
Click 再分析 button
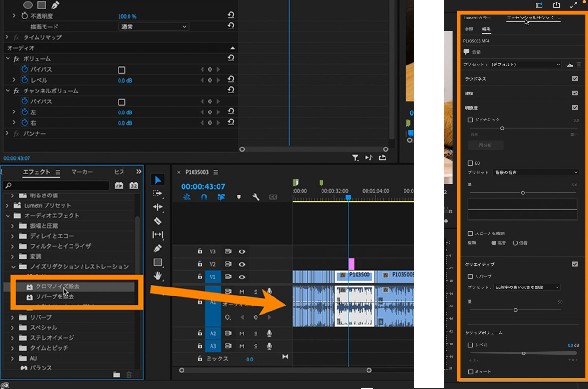point(485,145)
